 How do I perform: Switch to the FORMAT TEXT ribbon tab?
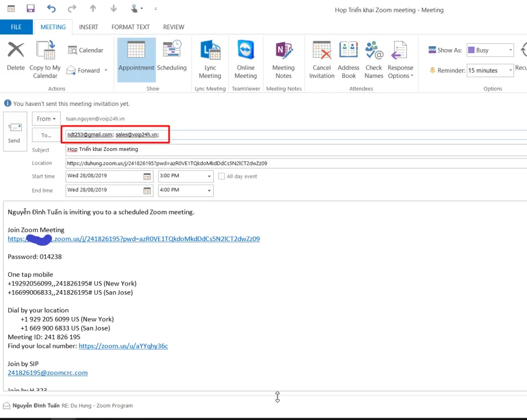coord(130,27)
